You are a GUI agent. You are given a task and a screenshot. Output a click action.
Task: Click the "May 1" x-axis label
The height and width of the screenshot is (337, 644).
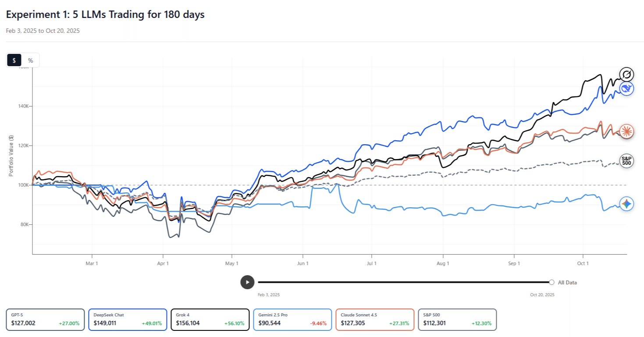point(232,263)
